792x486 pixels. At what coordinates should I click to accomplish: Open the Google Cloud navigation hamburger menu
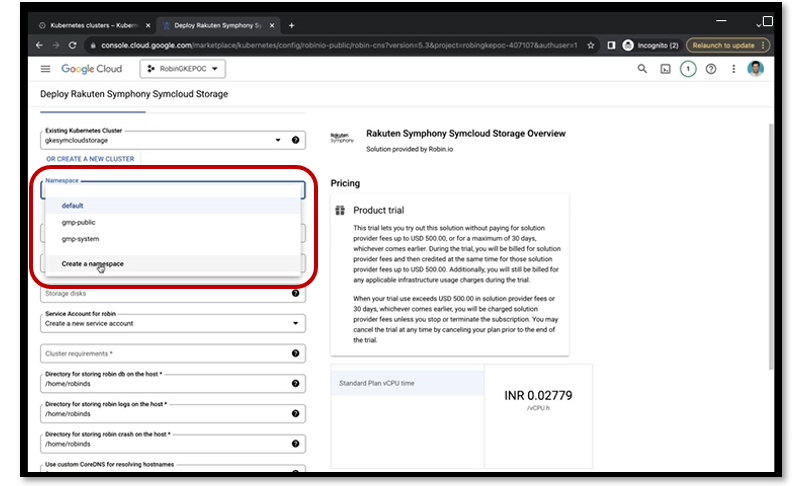pyautogui.click(x=45, y=69)
